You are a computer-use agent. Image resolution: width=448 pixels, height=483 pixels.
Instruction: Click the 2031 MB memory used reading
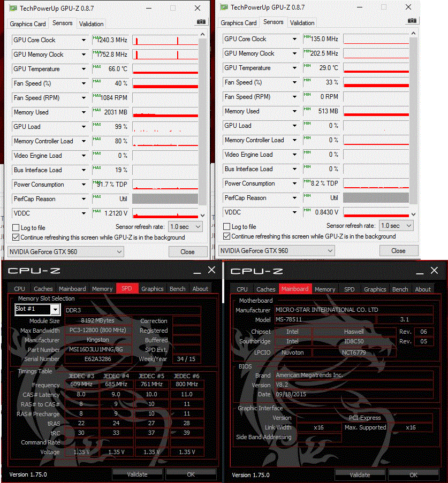click(110, 112)
